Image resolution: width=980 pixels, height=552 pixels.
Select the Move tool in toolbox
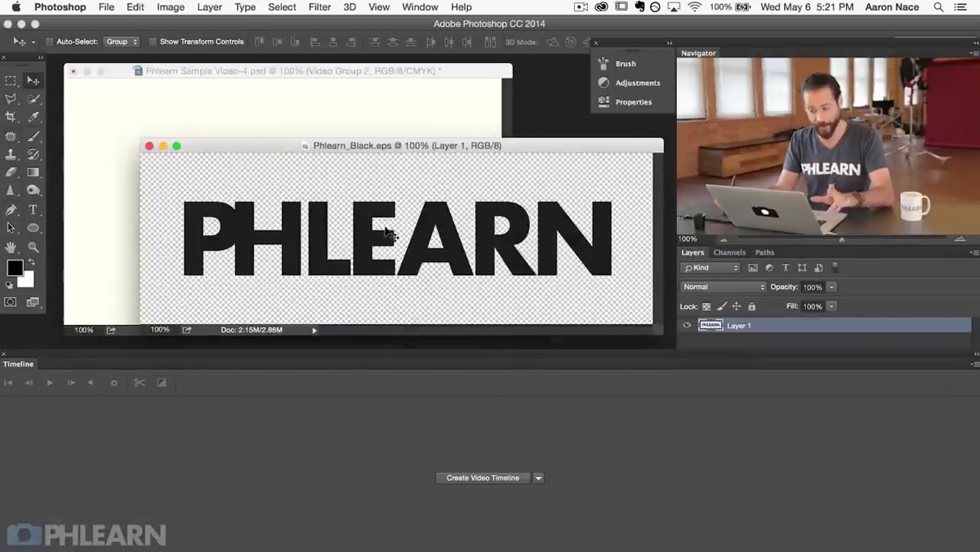[33, 81]
